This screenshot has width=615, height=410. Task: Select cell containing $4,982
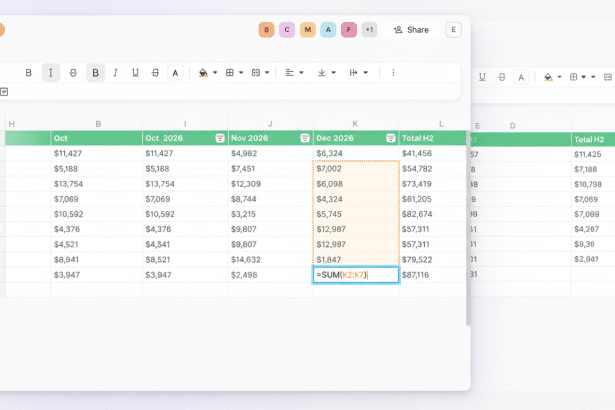click(271, 153)
